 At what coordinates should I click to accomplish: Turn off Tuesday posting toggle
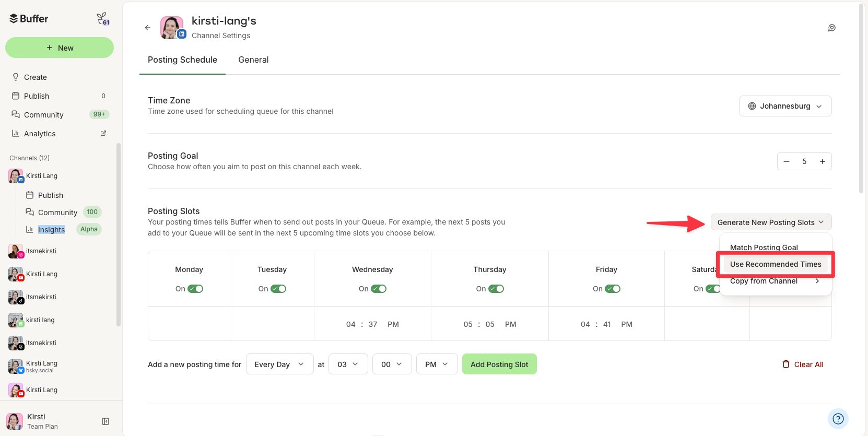tap(278, 289)
